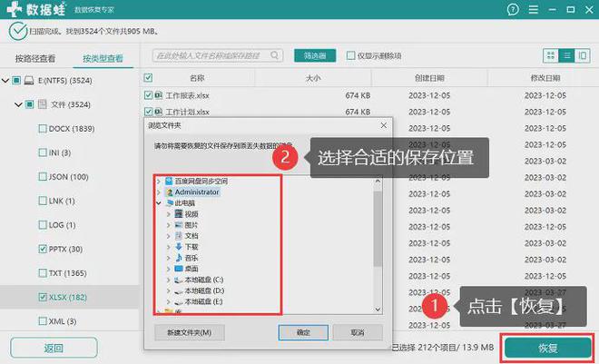Click the search magnifier icon
This screenshot has height=364, width=599.
pyautogui.click(x=274, y=55)
